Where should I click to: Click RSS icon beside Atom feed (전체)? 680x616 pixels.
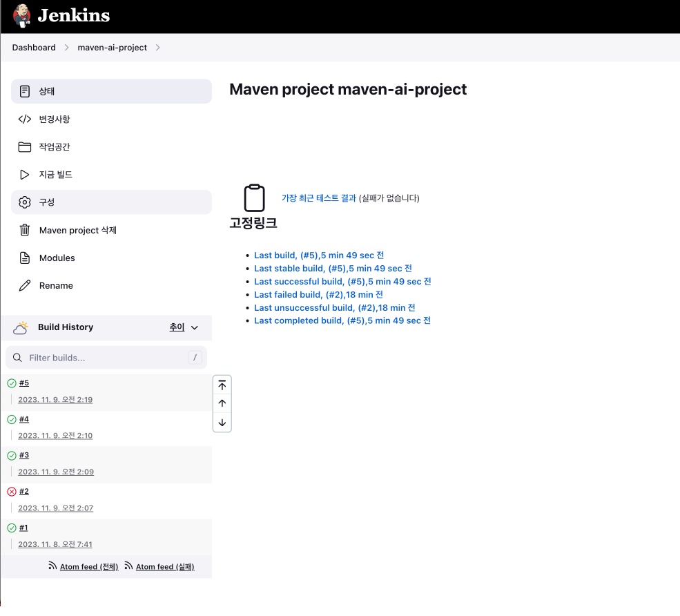click(x=52, y=566)
